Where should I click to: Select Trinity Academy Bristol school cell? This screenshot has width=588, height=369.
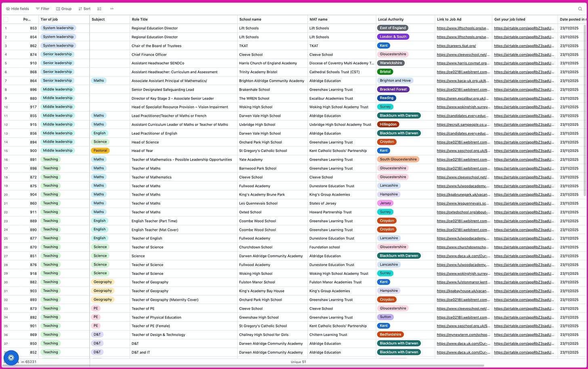(x=272, y=72)
